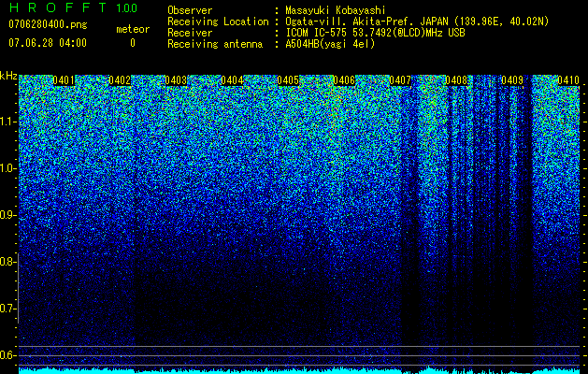Click the 0405 time marker label
Image resolution: width=588 pixels, height=374 pixels.
288,80
